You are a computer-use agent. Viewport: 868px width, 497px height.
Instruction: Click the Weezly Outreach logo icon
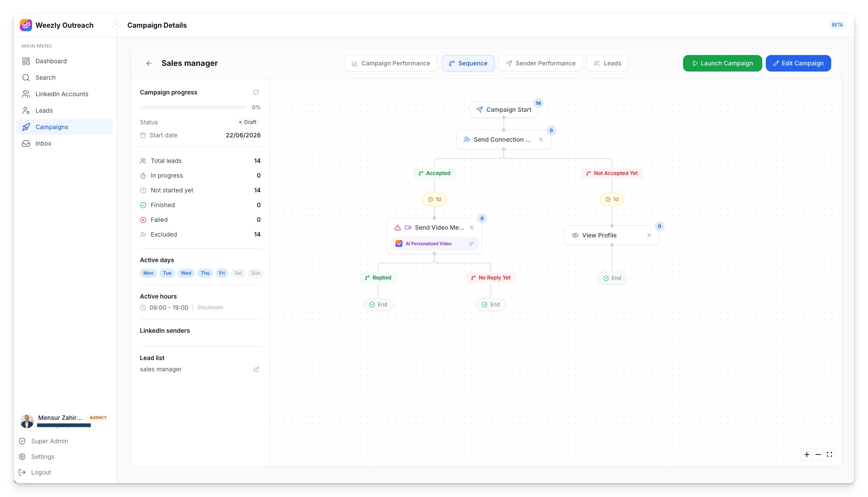tap(26, 25)
